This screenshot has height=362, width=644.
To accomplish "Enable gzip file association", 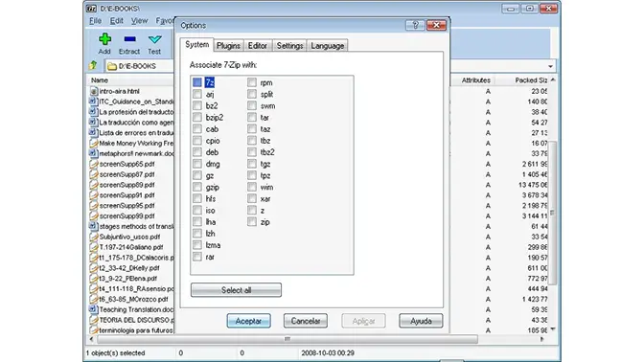I will (x=197, y=187).
